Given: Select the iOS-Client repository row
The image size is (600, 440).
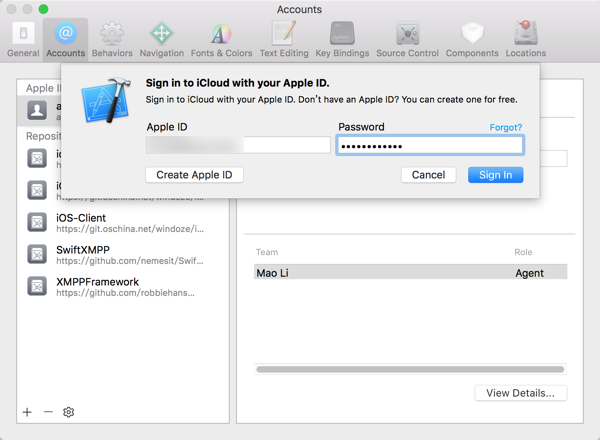Looking at the screenshot, I should tap(123, 223).
